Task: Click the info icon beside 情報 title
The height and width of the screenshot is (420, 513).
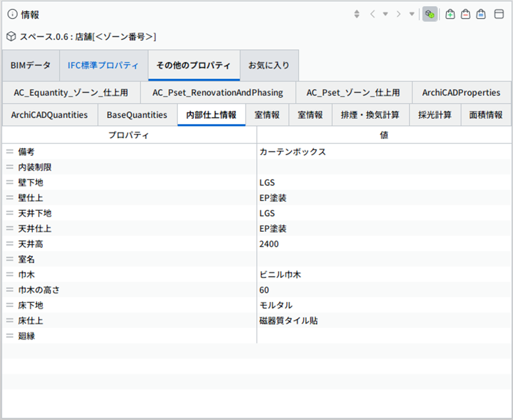Action: click(x=12, y=14)
